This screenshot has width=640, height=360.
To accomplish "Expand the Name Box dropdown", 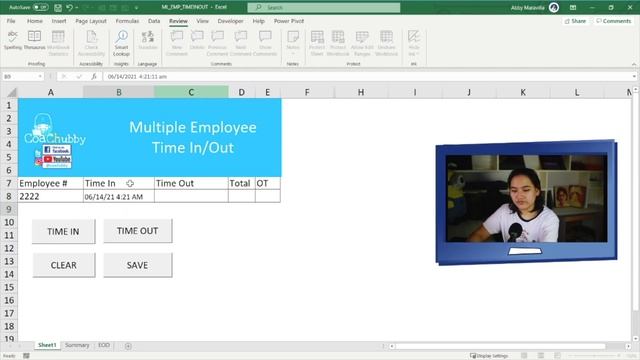I will [40, 76].
